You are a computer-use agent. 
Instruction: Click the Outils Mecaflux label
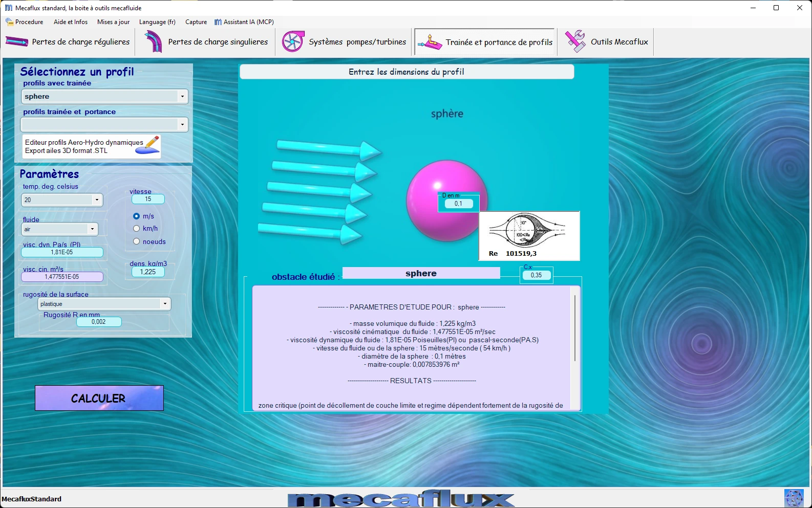click(619, 42)
